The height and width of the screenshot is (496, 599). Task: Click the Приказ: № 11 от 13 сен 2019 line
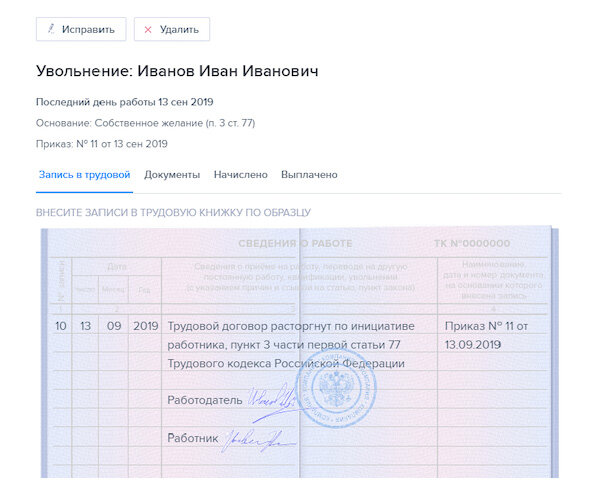point(102,144)
